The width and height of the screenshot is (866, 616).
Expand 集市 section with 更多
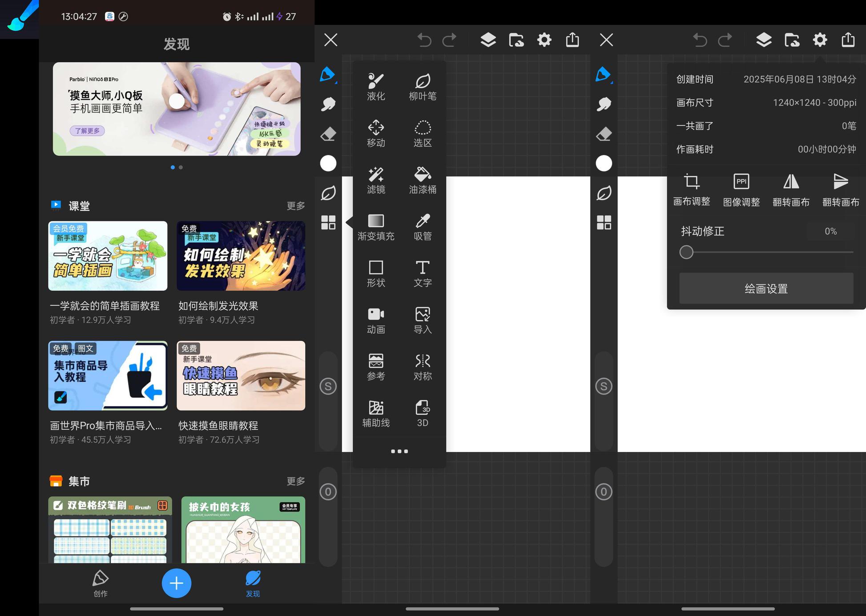pos(296,481)
